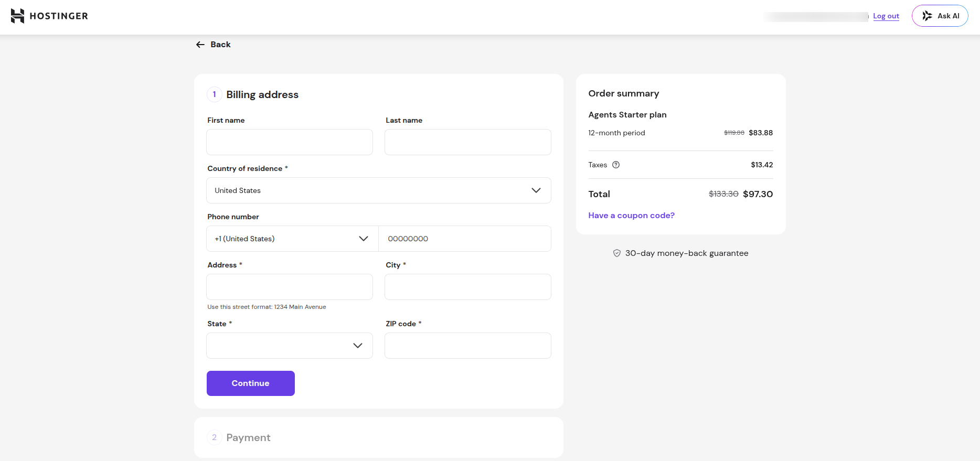Click the street format hint text
Image resolution: width=980 pixels, height=461 pixels.
(267, 307)
